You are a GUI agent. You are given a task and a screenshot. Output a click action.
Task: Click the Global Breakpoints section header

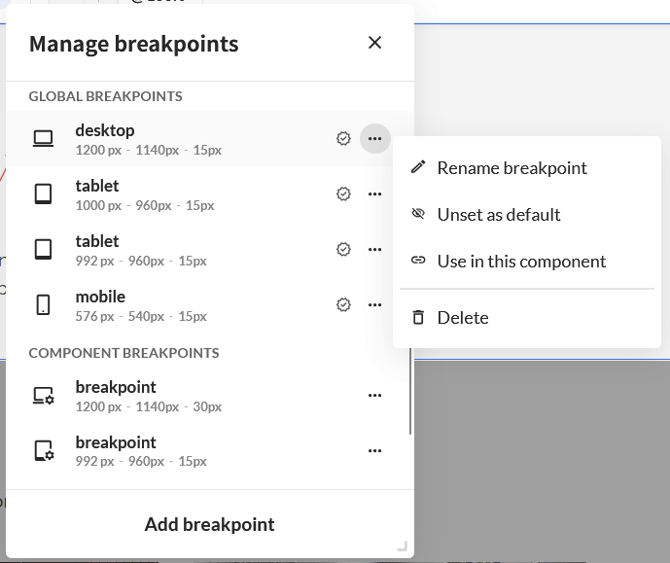click(106, 96)
